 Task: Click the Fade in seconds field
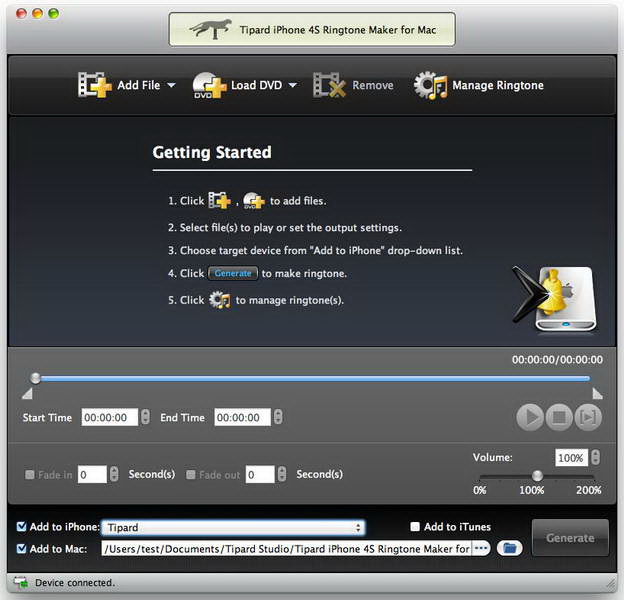coord(92,474)
